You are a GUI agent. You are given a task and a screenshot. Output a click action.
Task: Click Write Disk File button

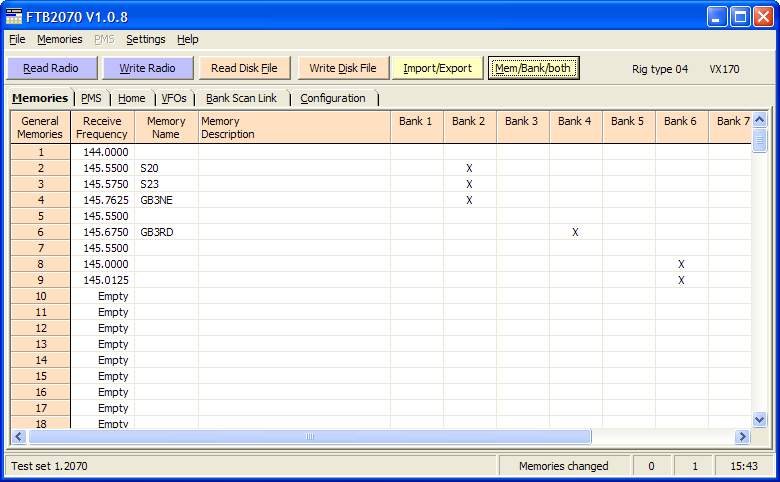point(342,68)
